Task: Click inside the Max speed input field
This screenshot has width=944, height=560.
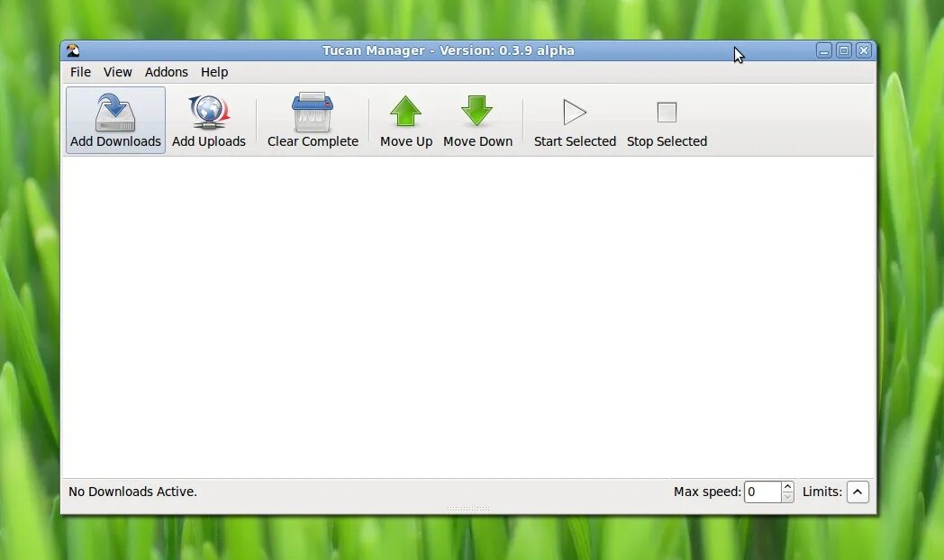Action: point(762,492)
